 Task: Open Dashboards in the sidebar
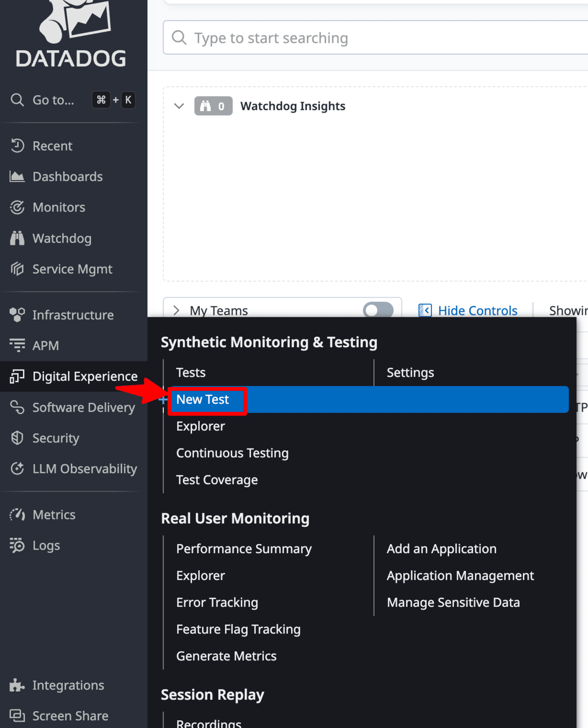tap(68, 177)
